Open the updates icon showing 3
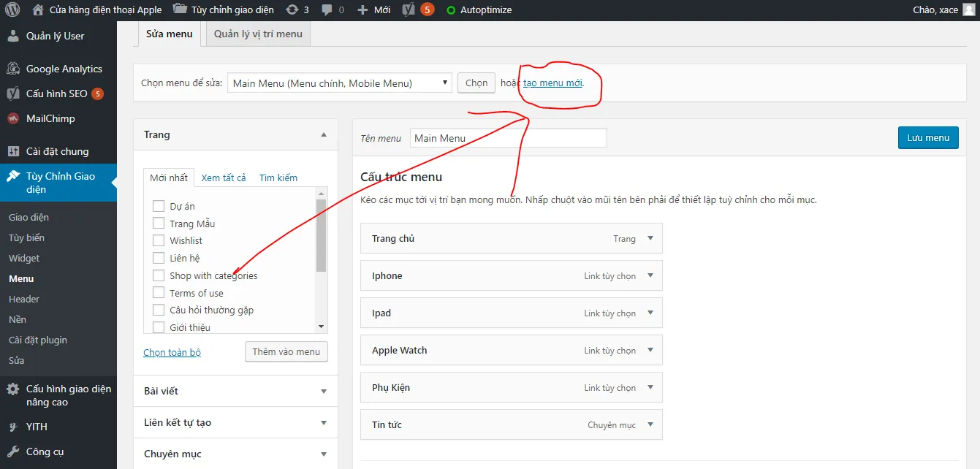This screenshot has height=469, width=980. pyautogui.click(x=292, y=10)
